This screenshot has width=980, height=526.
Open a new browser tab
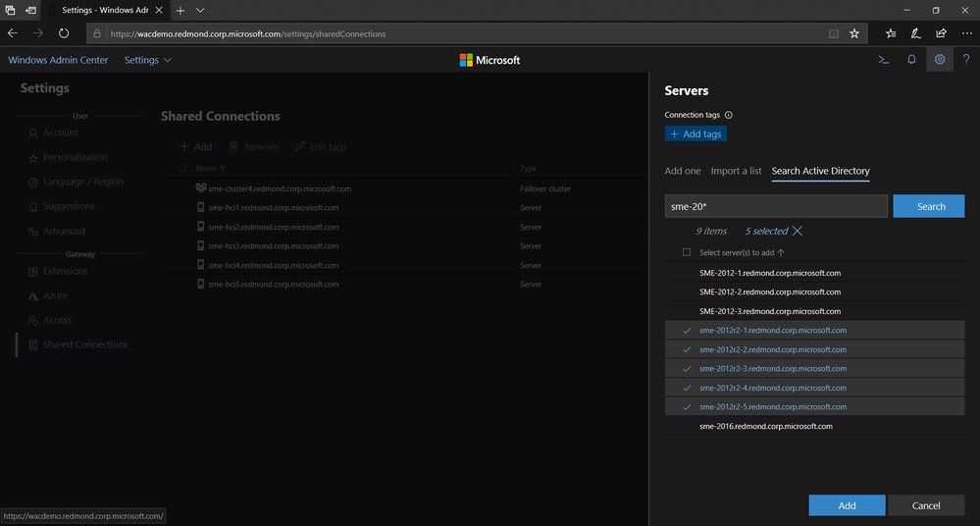[180, 11]
